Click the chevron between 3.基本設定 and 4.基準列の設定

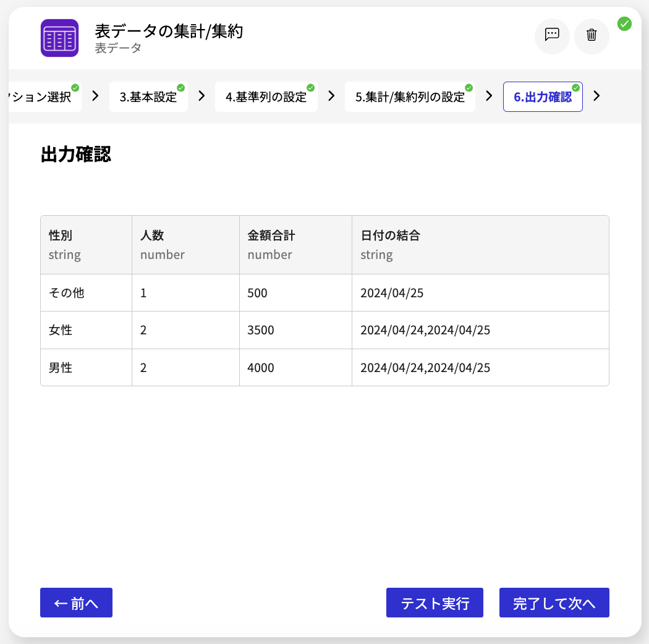(201, 96)
